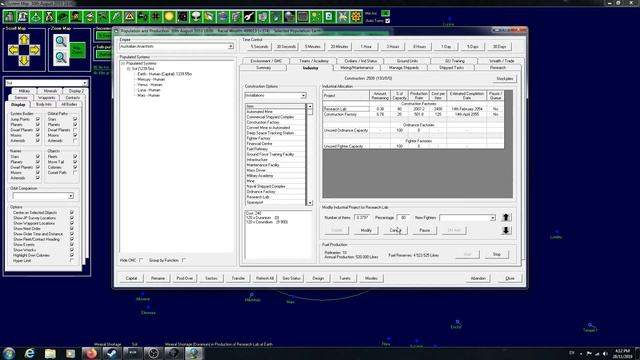This screenshot has height=360, width=640.
Task: Open Firefox from the taskbar
Action: [x=91, y=353]
